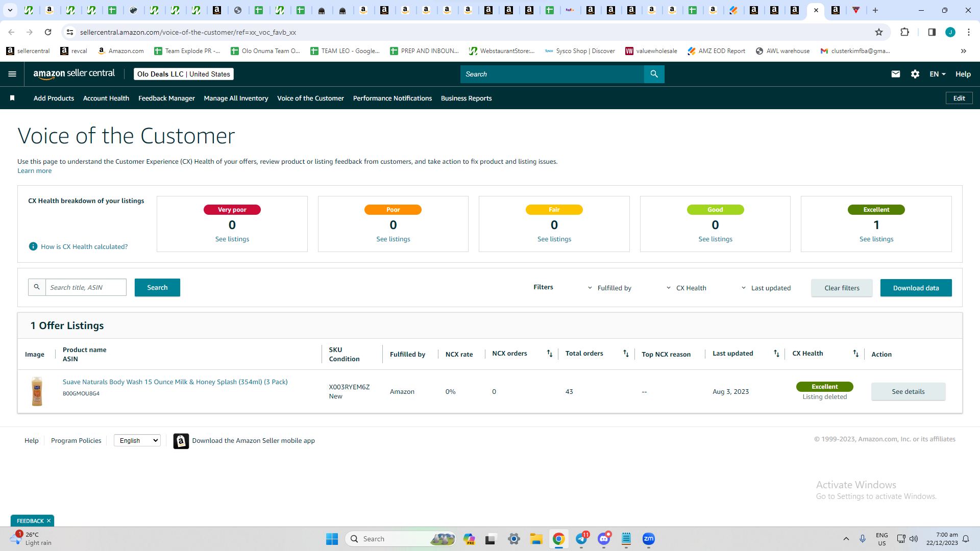This screenshot has height=551, width=980.
Task: Open the Learn more link
Action: coord(34,170)
